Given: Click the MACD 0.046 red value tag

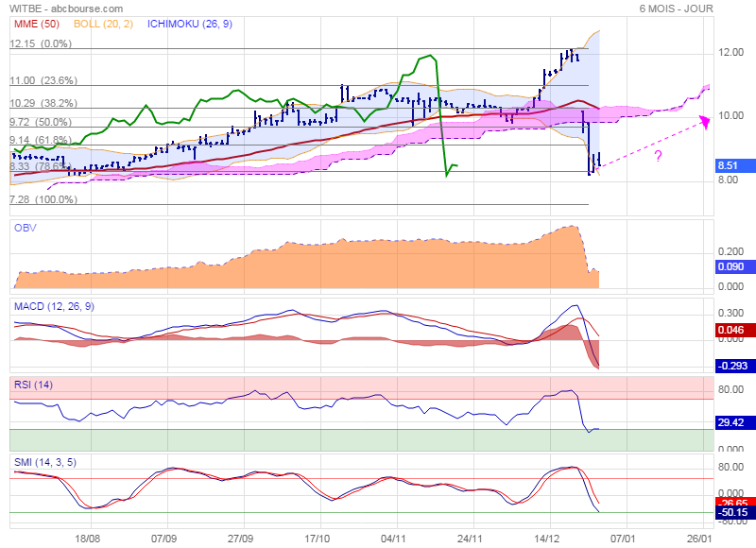Looking at the screenshot, I should coord(735,330).
